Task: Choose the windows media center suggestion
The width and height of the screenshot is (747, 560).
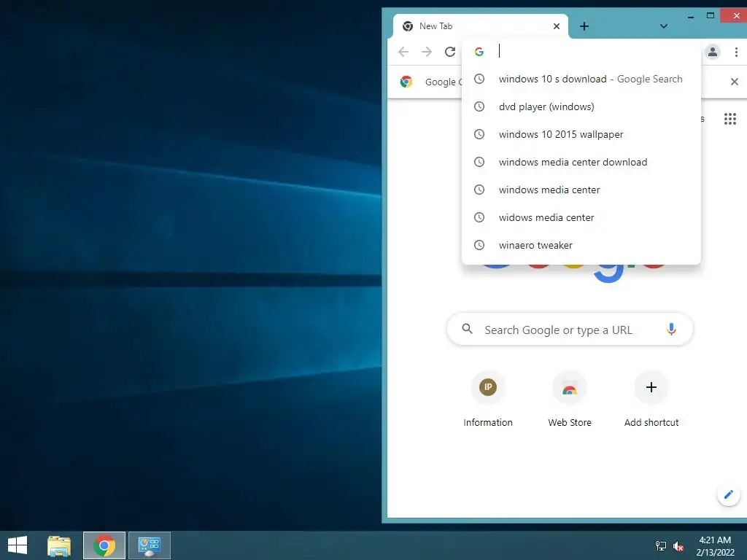Action: 581,190
